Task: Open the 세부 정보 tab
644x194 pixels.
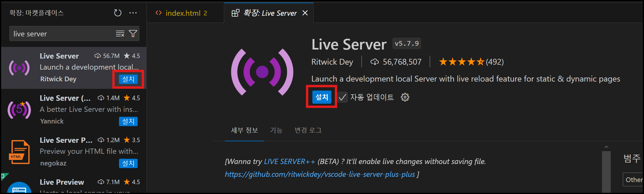Action: (x=244, y=130)
